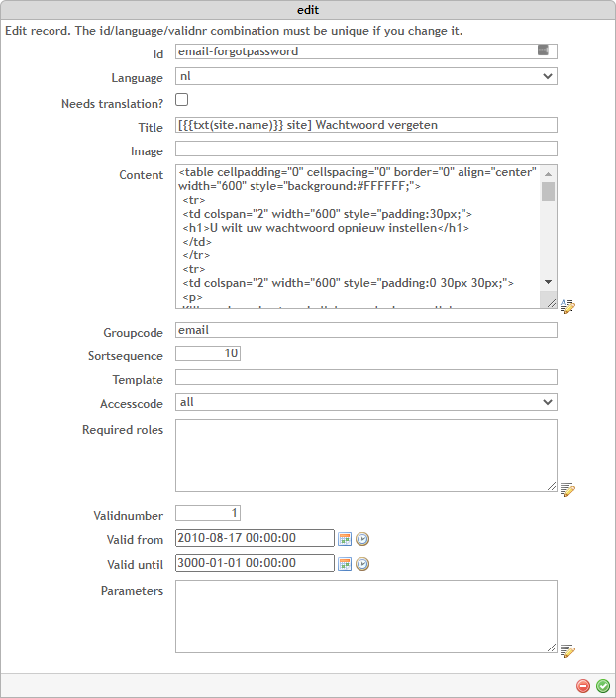This screenshot has width=616, height=698.
Task: Click into the Title input field
Action: pos(366,125)
